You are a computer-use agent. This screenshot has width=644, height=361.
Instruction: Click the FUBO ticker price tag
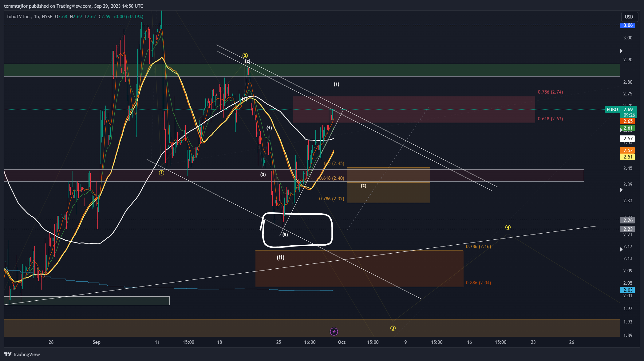click(x=612, y=110)
